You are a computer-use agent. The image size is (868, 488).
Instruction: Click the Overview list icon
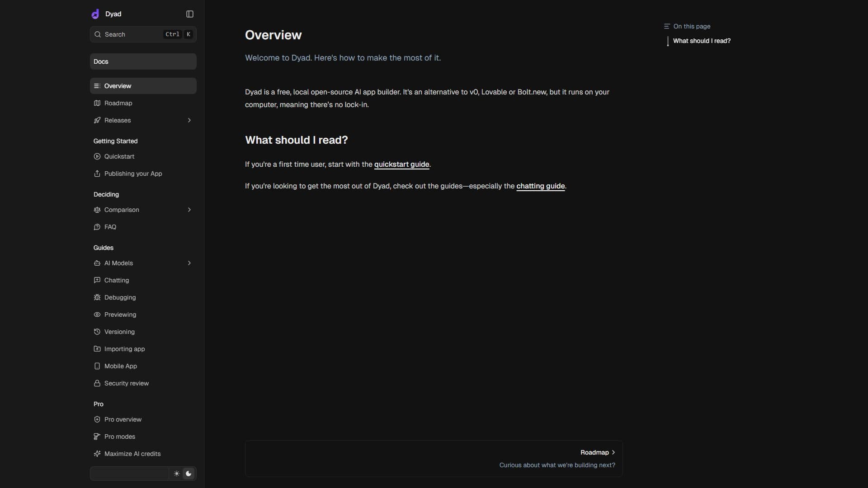(x=97, y=86)
